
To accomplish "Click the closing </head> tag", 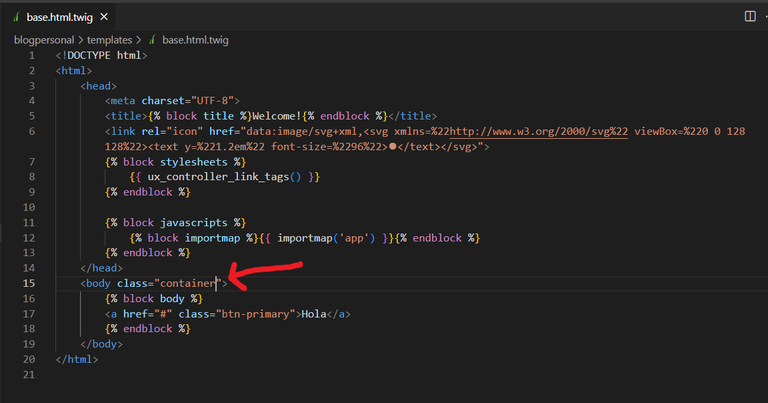I will pyautogui.click(x=101, y=268).
